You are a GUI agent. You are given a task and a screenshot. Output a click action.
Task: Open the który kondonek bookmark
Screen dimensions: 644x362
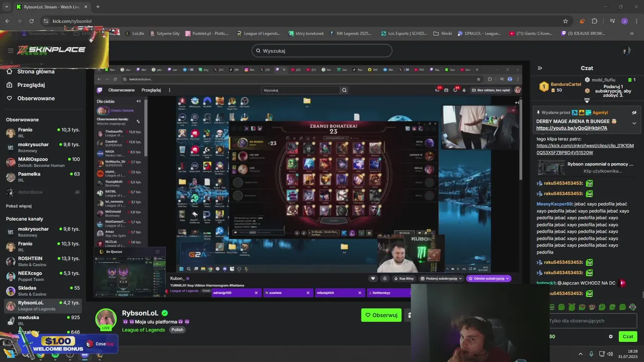[x=306, y=34]
